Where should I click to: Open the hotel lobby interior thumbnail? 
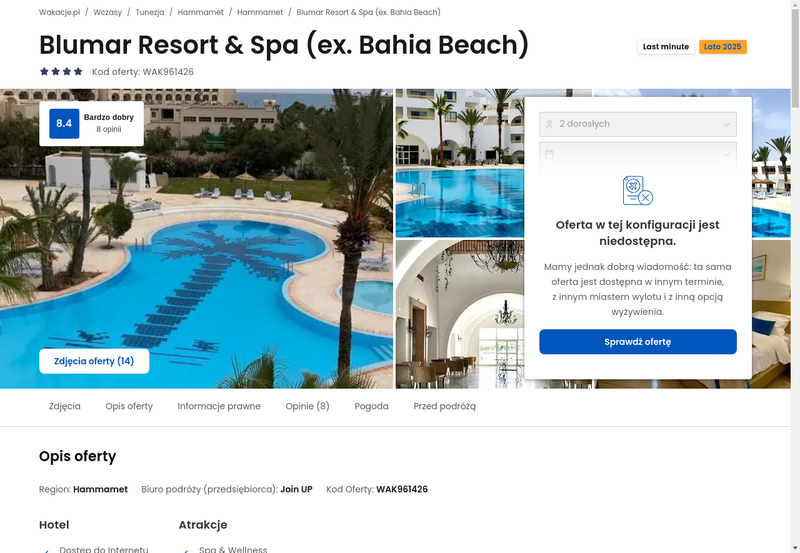[460, 314]
